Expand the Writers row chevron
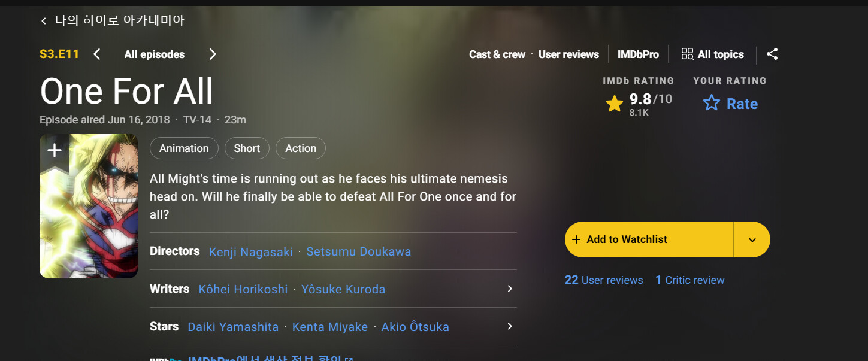Screen dimensions: 868x361 [510, 289]
